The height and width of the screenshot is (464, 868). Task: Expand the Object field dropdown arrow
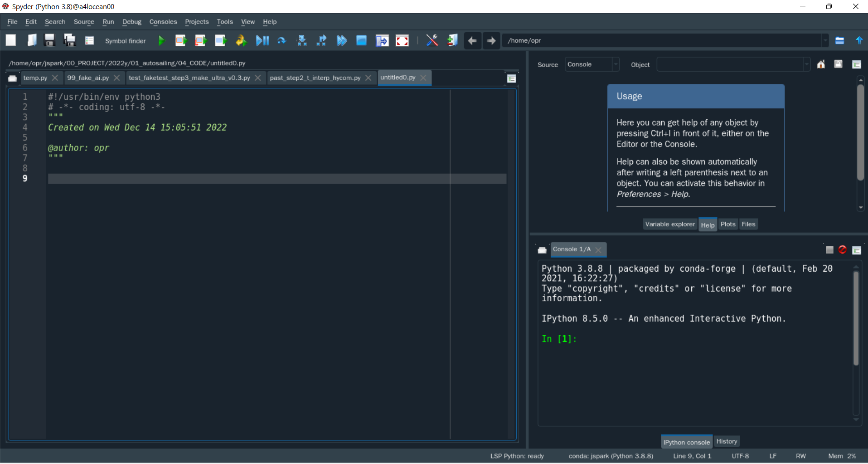click(x=807, y=64)
